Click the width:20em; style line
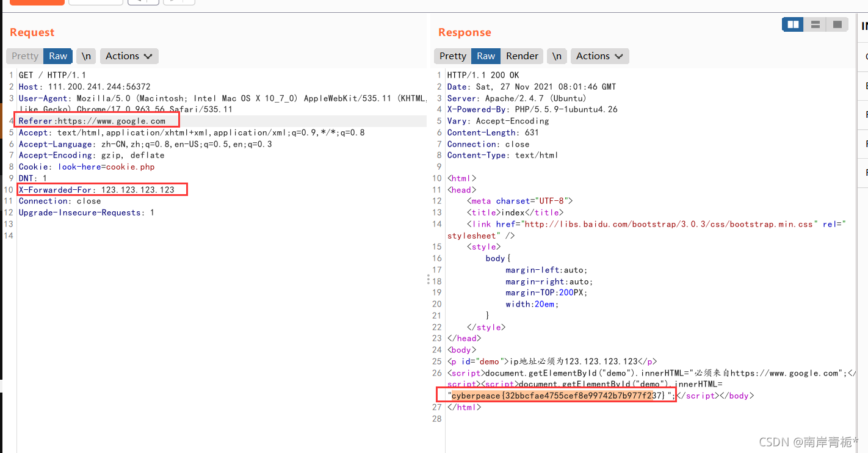Image resolution: width=868 pixels, height=453 pixels. point(532,304)
